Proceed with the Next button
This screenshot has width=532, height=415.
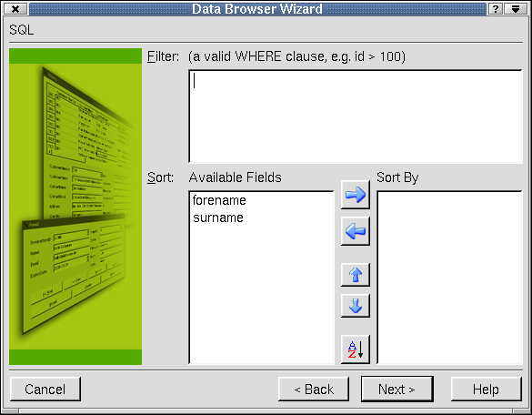[397, 390]
